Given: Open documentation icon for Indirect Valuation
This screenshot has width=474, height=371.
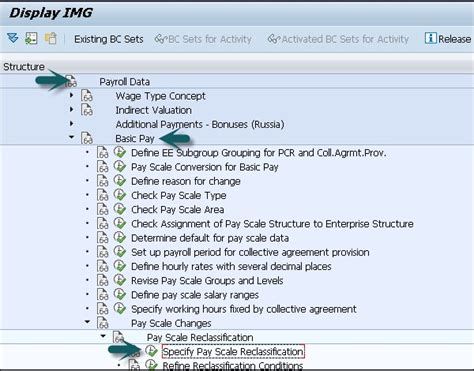Looking at the screenshot, I should click(x=87, y=110).
